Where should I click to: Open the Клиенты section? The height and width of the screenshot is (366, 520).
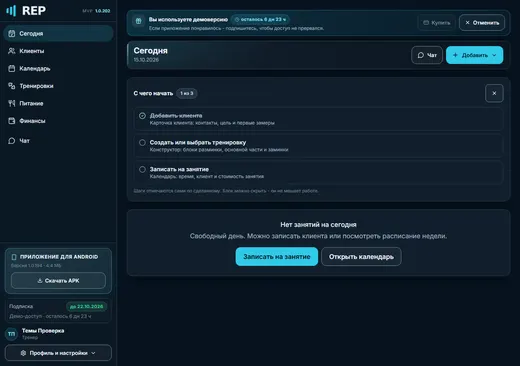pos(58,51)
